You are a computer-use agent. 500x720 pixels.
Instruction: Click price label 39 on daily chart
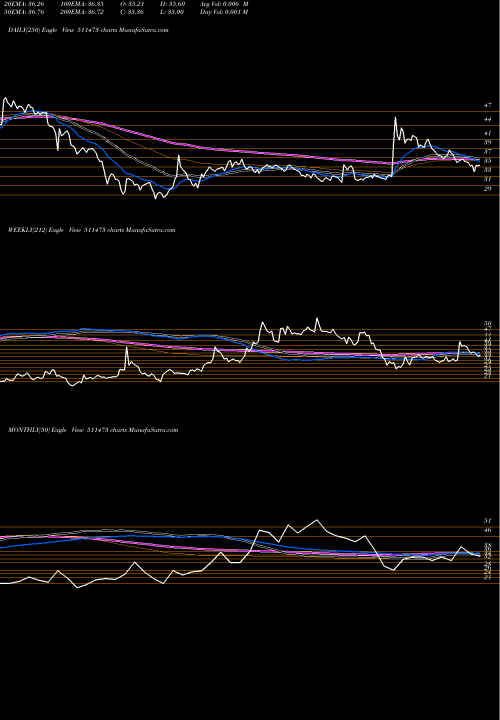(488, 142)
